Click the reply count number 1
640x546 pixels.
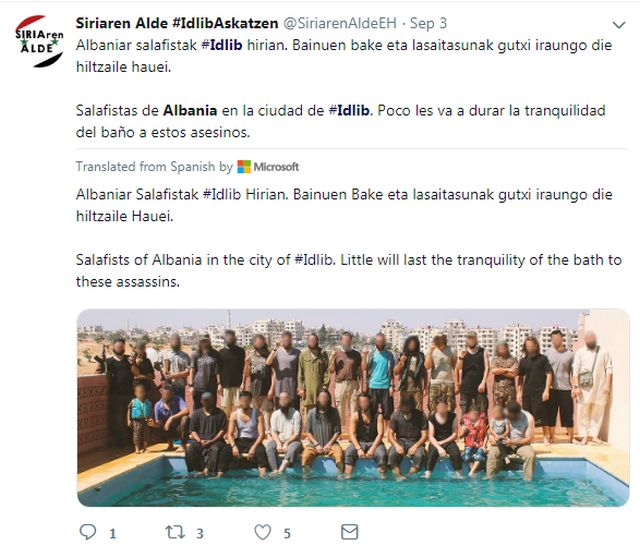click(x=113, y=533)
